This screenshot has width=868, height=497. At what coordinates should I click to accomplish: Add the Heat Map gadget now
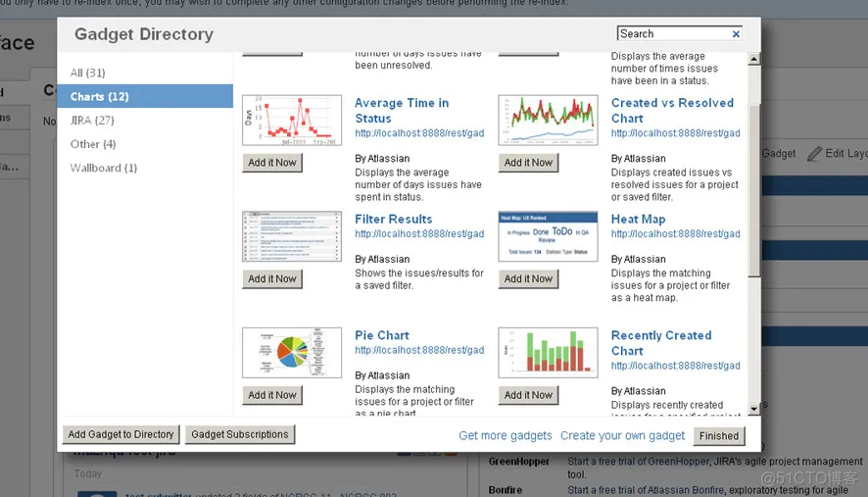click(x=529, y=279)
